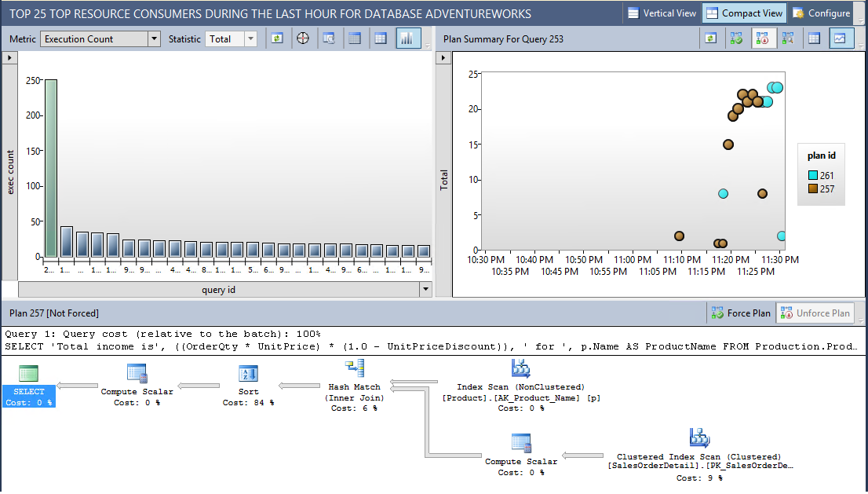Open Configure settings

822,13
